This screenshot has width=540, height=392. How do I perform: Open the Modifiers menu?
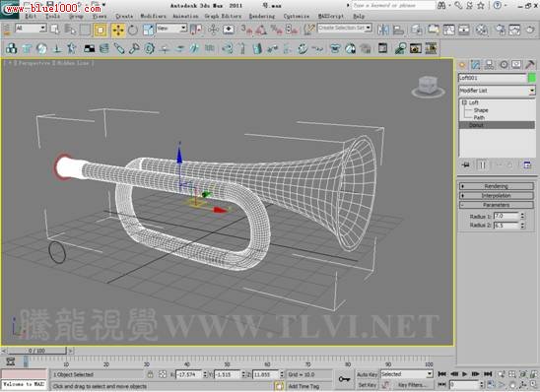click(153, 16)
